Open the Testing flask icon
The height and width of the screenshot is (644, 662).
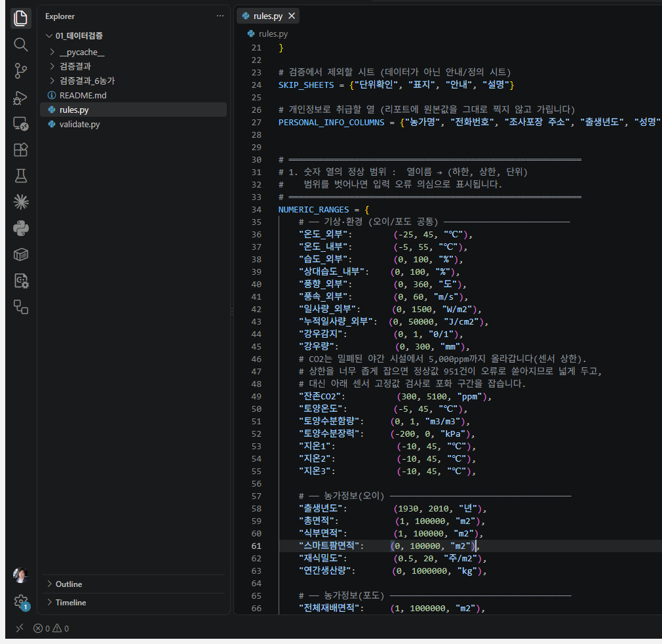(21, 176)
